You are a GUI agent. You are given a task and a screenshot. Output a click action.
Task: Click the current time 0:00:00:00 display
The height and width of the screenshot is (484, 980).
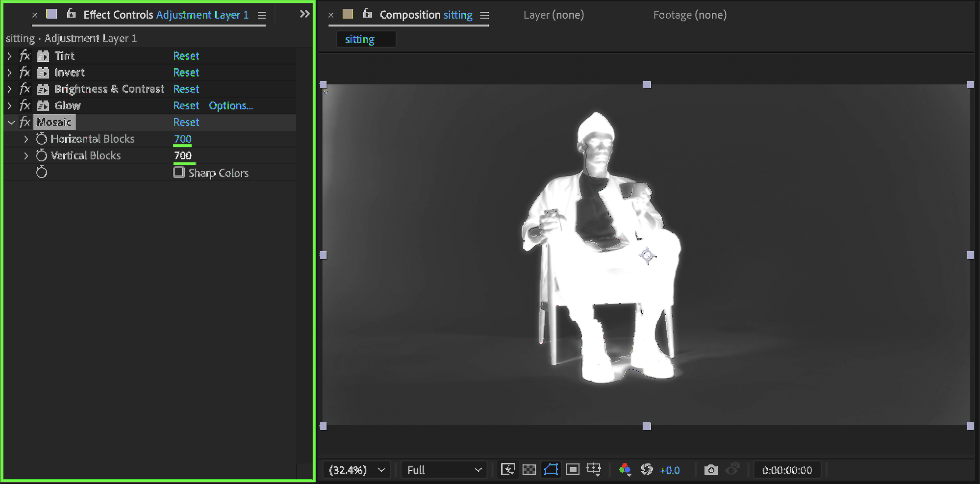787,470
